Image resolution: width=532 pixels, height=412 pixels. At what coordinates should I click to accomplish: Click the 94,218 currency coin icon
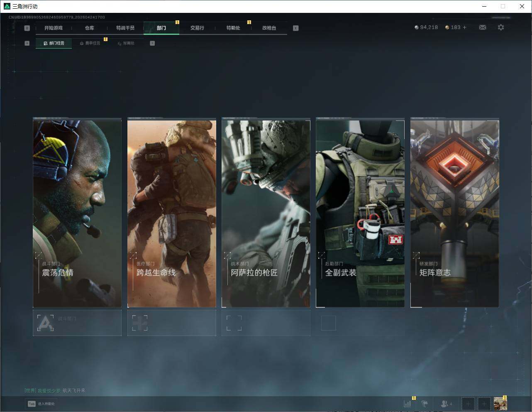pos(417,27)
